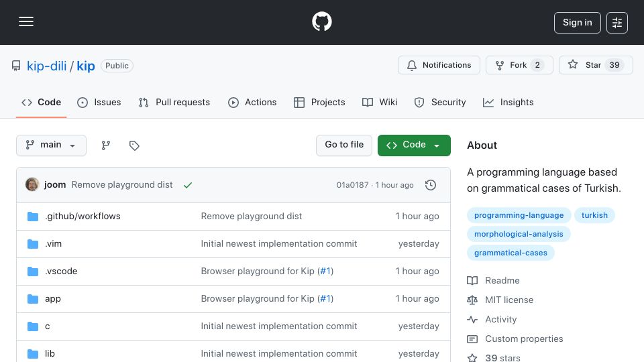Open the hamburger navigation menu
The height and width of the screenshot is (362, 644).
26,21
